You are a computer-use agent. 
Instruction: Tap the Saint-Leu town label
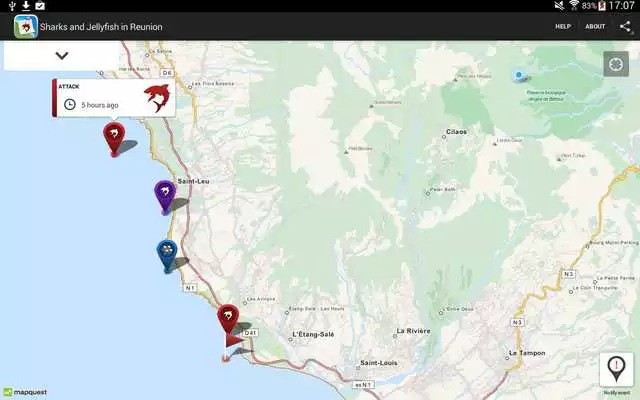pos(193,181)
